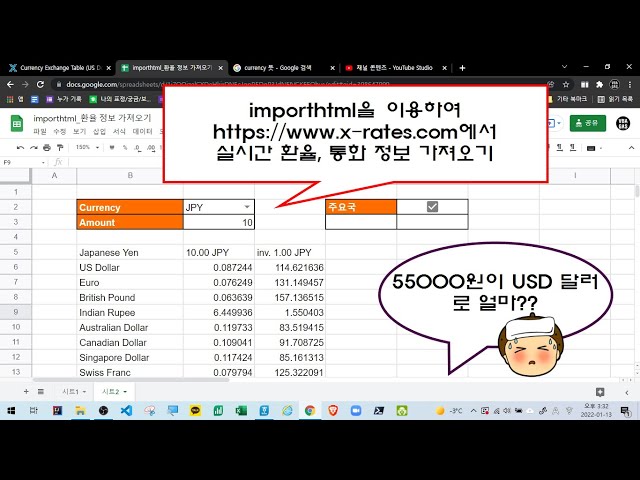Open Excel from the Windows taskbar

[x=241, y=410]
